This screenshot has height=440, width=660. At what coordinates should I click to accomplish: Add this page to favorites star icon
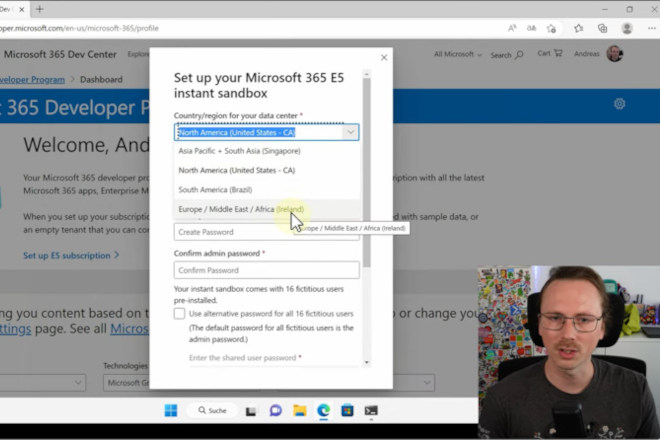[551, 28]
